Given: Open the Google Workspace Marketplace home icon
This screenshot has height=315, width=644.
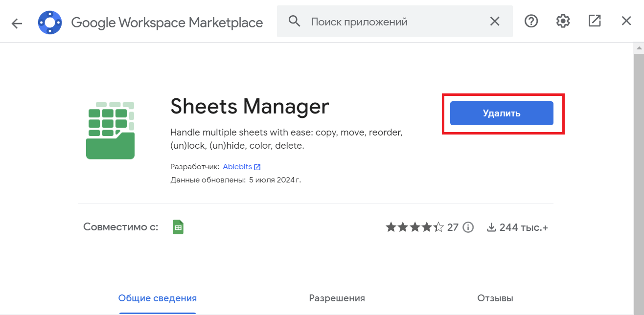Looking at the screenshot, I should 49,21.
